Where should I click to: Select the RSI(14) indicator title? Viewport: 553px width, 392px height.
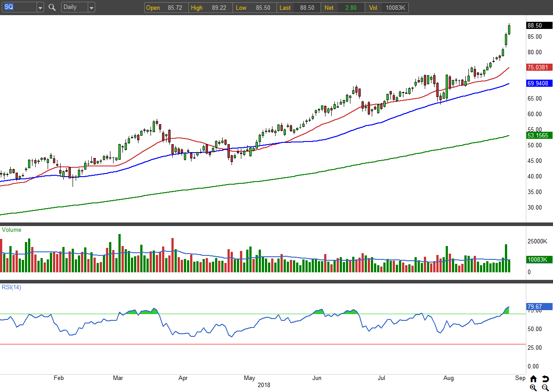pos(12,287)
